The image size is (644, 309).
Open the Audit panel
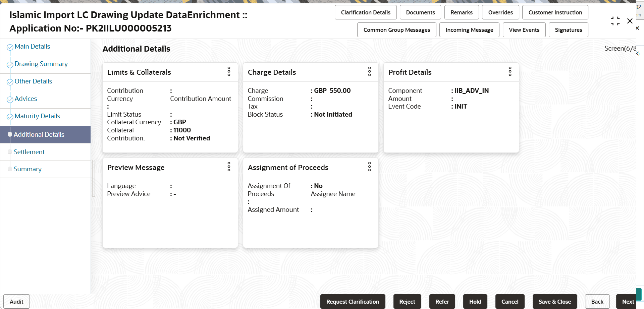(x=16, y=302)
